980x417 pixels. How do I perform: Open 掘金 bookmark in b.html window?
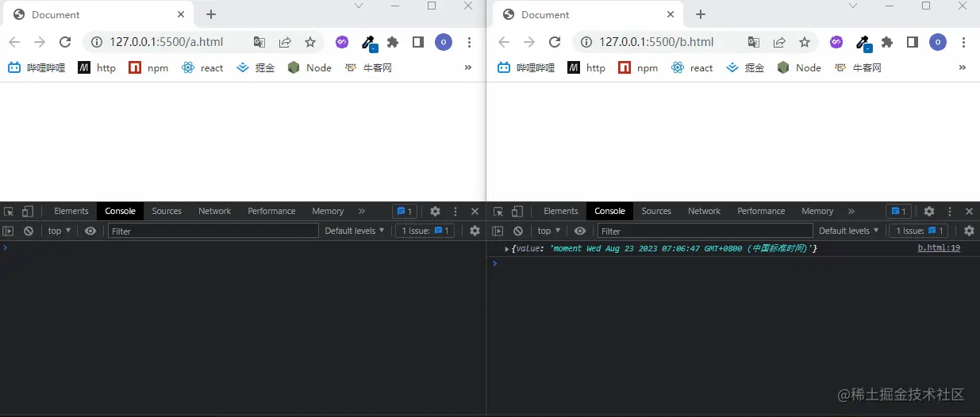click(746, 67)
